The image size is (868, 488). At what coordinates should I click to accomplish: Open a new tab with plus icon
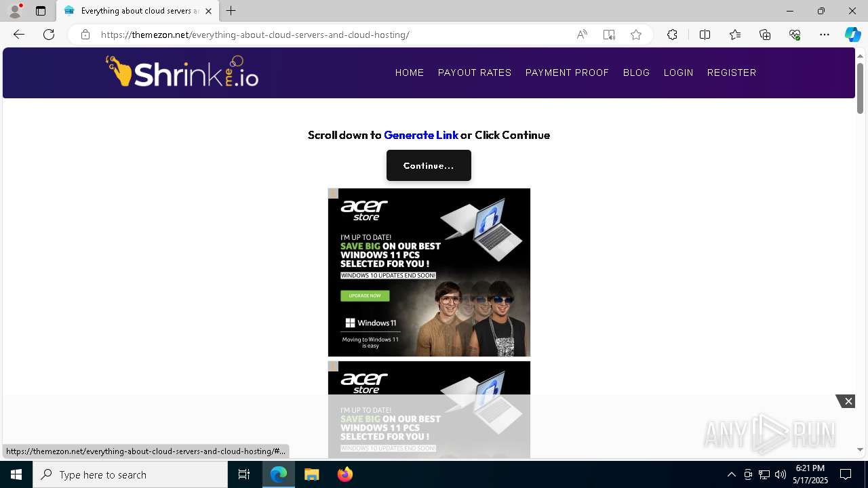tap(231, 11)
